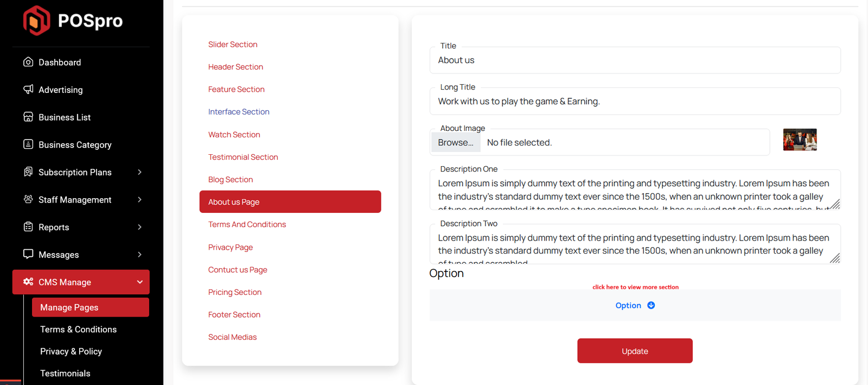The height and width of the screenshot is (385, 868).
Task: Collapse the CMS Manage dropdown chevron
Action: pyautogui.click(x=139, y=282)
